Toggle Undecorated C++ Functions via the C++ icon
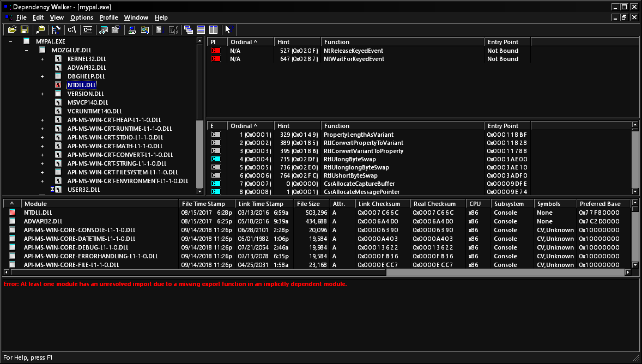The height and width of the screenshot is (364, 642). click(86, 30)
